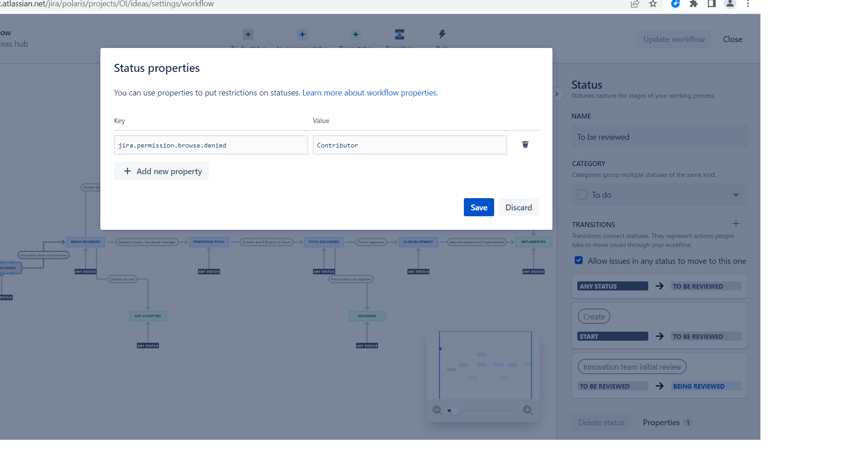The image size is (868, 466).
Task: Open browser extensions puzzle icon
Action: click(x=693, y=4)
